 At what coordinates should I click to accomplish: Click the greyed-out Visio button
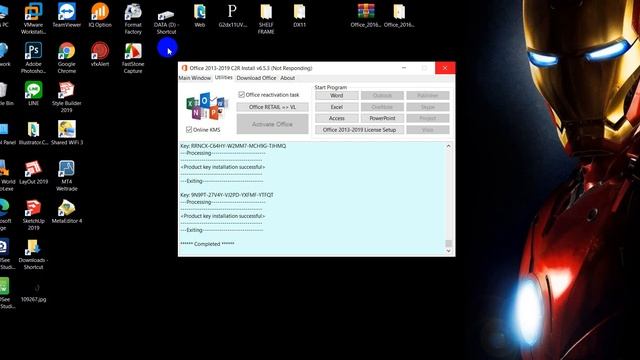(428, 130)
